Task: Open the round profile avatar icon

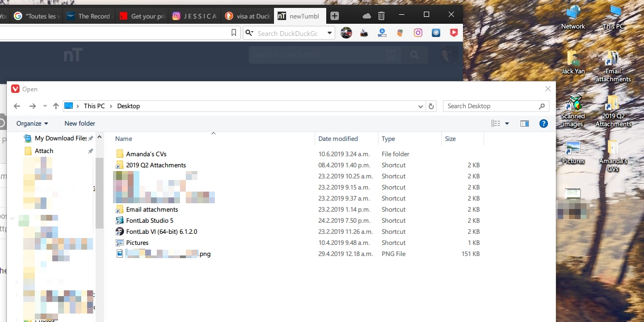Action: point(346,33)
